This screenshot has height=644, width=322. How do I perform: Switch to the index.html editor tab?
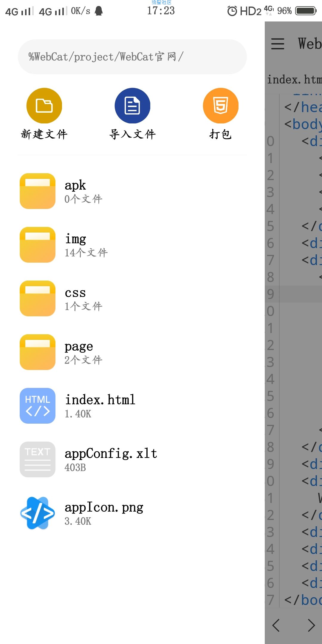tap(294, 80)
